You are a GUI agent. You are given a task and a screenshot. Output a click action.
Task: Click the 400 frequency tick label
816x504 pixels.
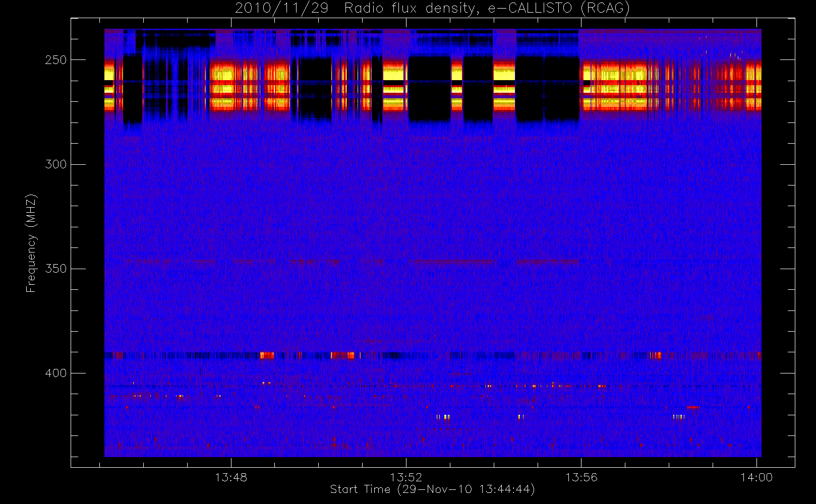(55, 373)
